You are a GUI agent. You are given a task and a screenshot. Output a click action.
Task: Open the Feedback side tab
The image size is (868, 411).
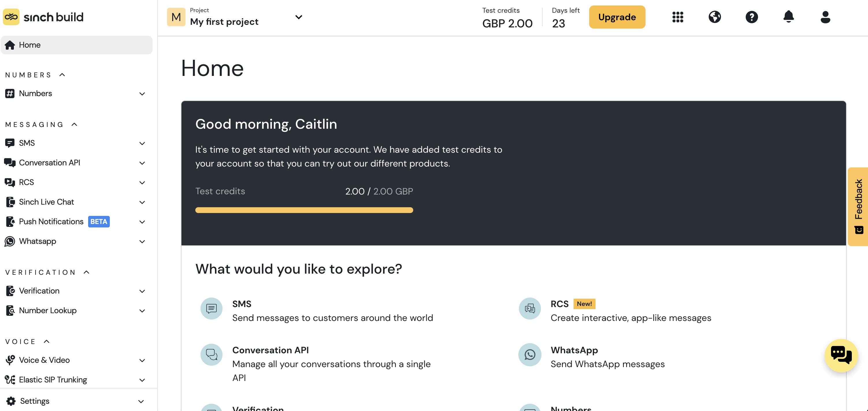click(858, 206)
